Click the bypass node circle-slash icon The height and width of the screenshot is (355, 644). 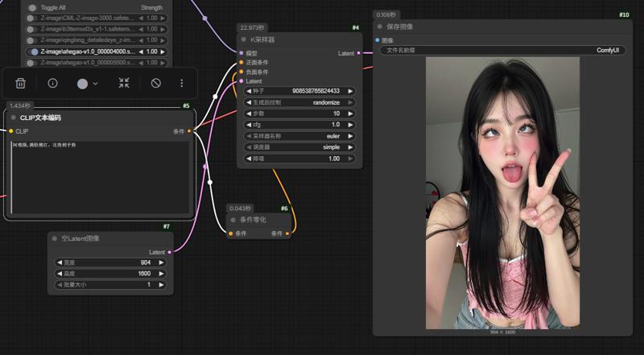point(156,83)
